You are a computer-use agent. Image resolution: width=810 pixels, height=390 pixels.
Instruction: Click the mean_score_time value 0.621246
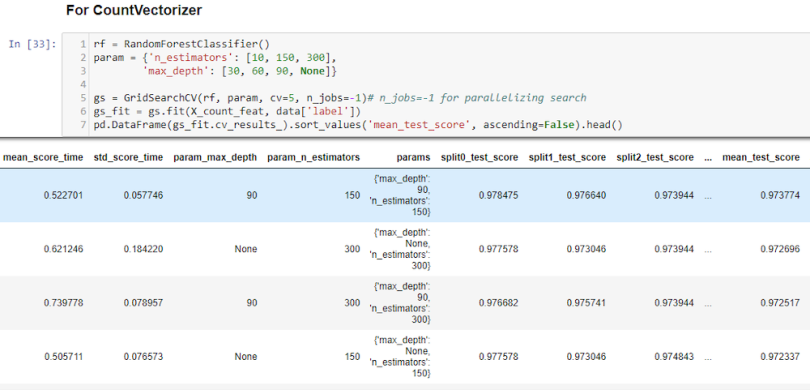64,249
